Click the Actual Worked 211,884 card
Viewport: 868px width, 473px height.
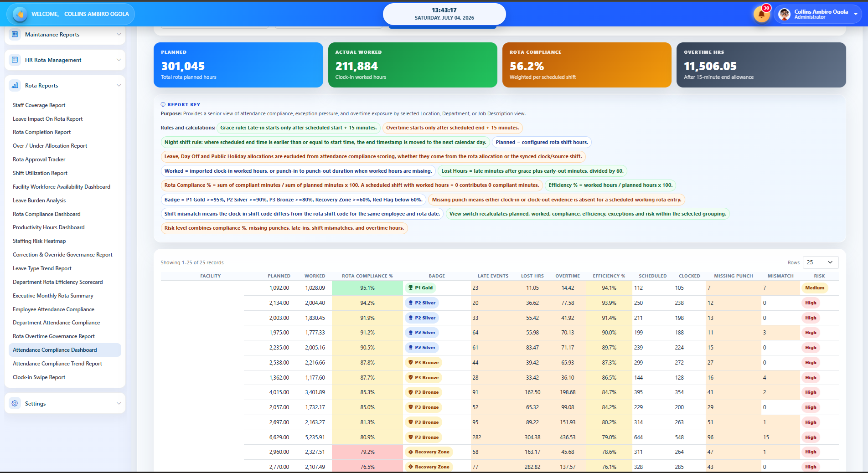click(413, 65)
